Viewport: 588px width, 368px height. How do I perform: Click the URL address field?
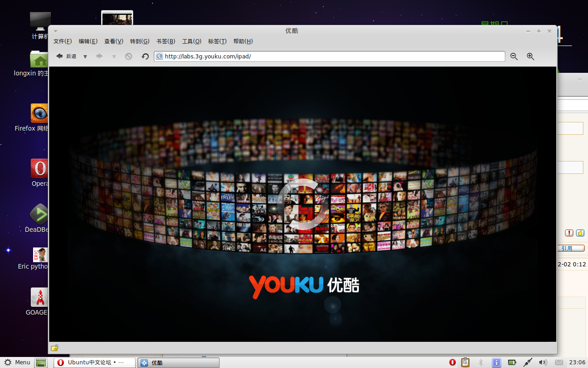[x=329, y=56]
